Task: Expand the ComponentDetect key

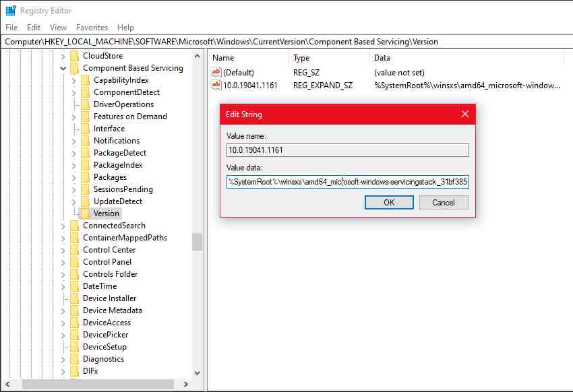Action: [x=74, y=93]
